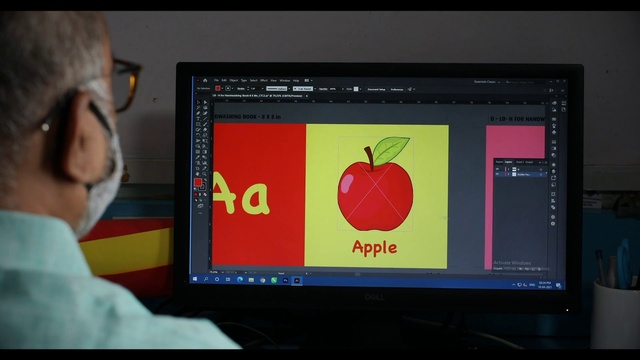The height and width of the screenshot is (360, 640).
Task: Hide the top layer using its eye icon
Action: [x=497, y=169]
